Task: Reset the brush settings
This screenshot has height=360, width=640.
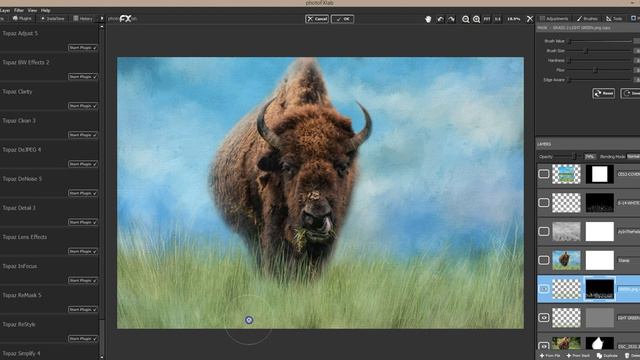Action: [604, 93]
